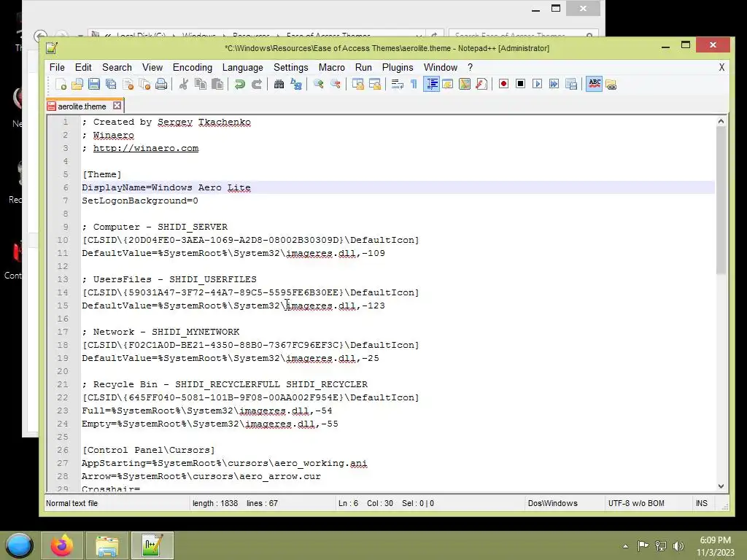This screenshot has height=560, width=747.
Task: Toggle the Indent Guide toolbar button
Action: (431, 85)
